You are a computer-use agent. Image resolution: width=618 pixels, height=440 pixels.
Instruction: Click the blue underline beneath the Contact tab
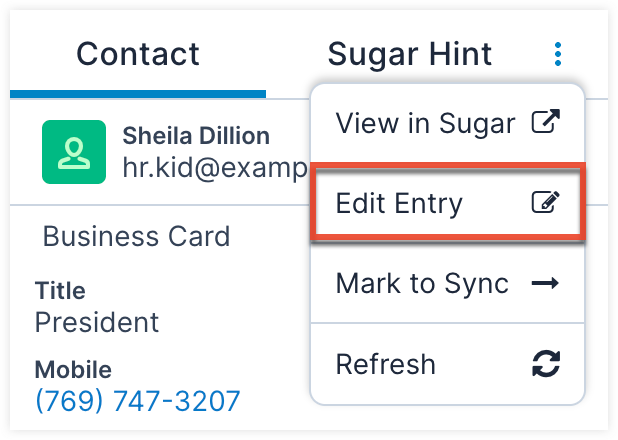[x=138, y=94]
